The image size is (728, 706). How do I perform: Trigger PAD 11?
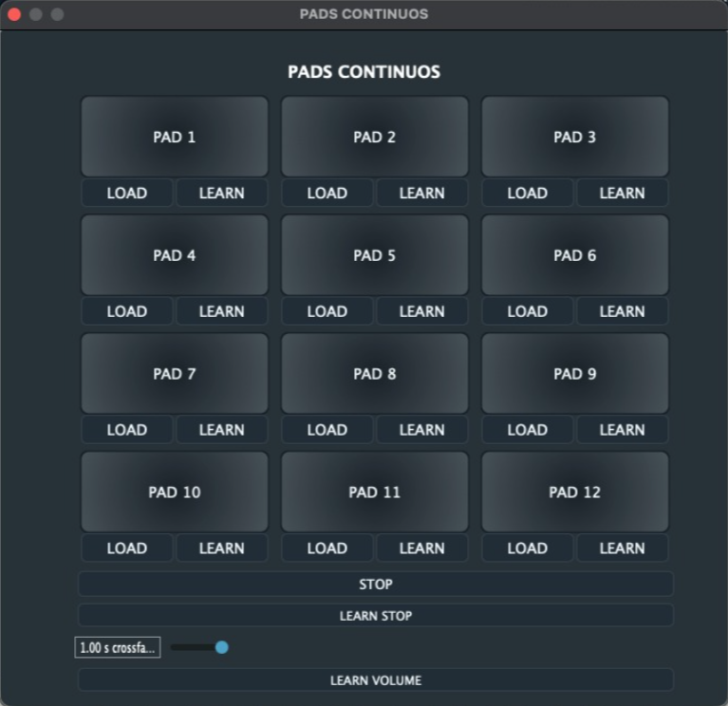pyautogui.click(x=375, y=492)
